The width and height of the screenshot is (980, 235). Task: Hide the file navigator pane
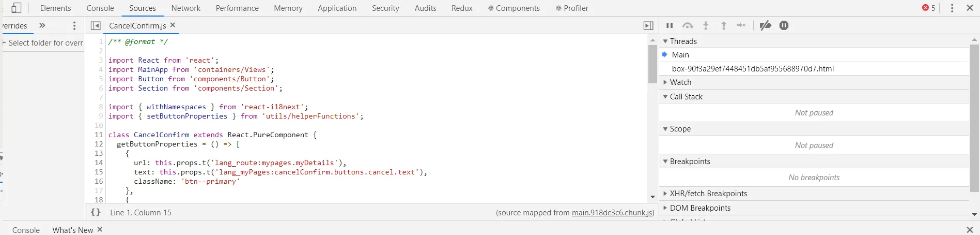coord(96,25)
